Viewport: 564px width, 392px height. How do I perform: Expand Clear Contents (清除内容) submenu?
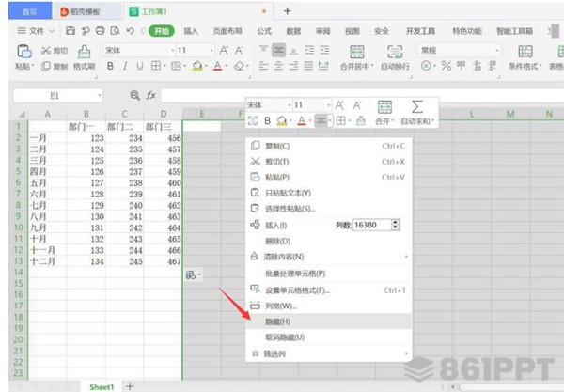pos(406,257)
